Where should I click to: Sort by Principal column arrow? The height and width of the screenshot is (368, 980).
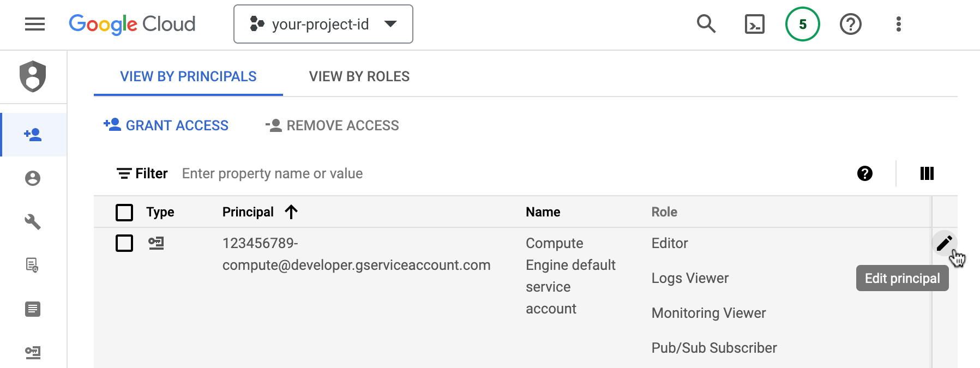[291, 212]
